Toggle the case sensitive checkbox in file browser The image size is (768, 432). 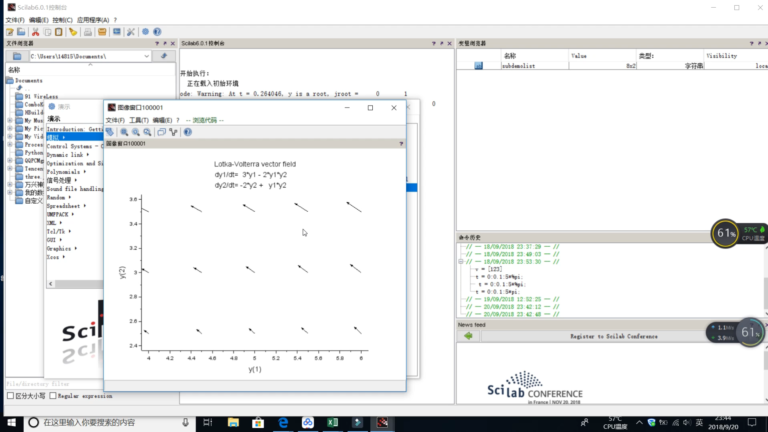10,396
